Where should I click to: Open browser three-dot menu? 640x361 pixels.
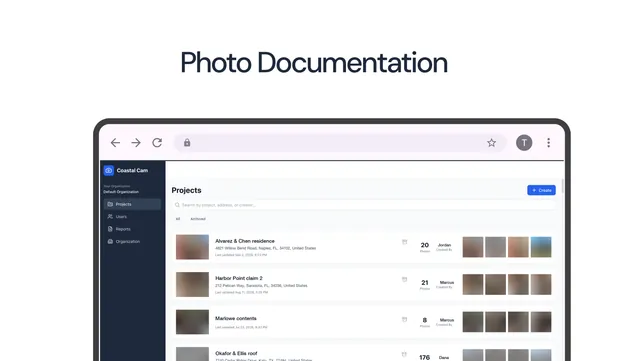(549, 143)
